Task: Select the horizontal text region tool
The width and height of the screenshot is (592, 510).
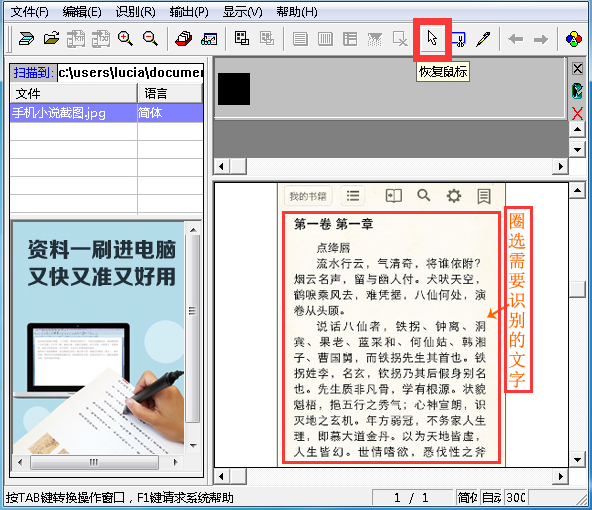Action: coord(300,39)
